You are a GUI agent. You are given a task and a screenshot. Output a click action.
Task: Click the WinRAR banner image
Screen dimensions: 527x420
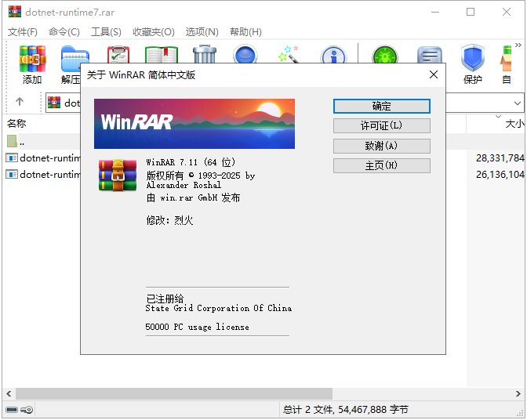coord(194,124)
